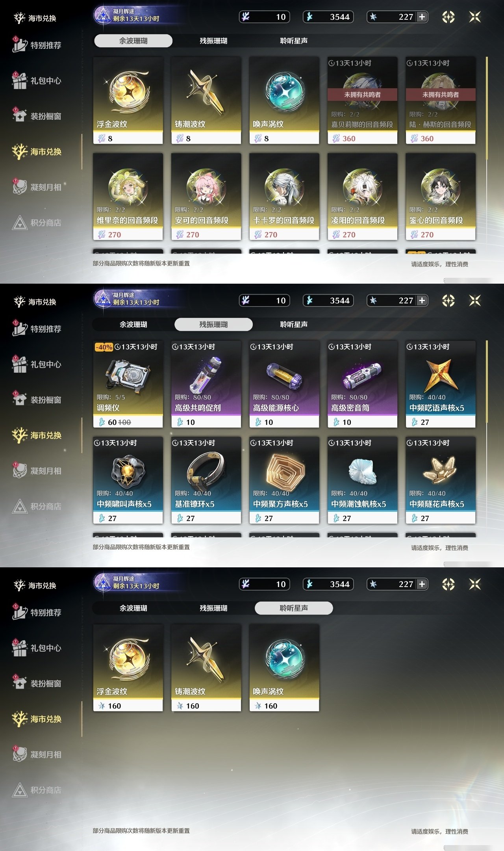Image resolution: width=504 pixels, height=851 pixels.
Task: Select 凌阳的回音频段 item
Action: tap(362, 197)
